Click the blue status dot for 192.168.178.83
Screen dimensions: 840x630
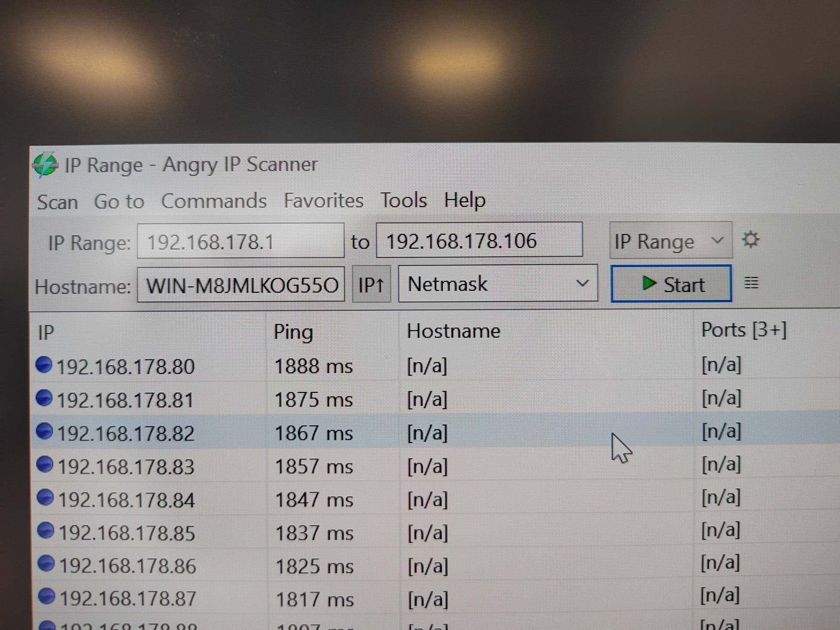[45, 465]
